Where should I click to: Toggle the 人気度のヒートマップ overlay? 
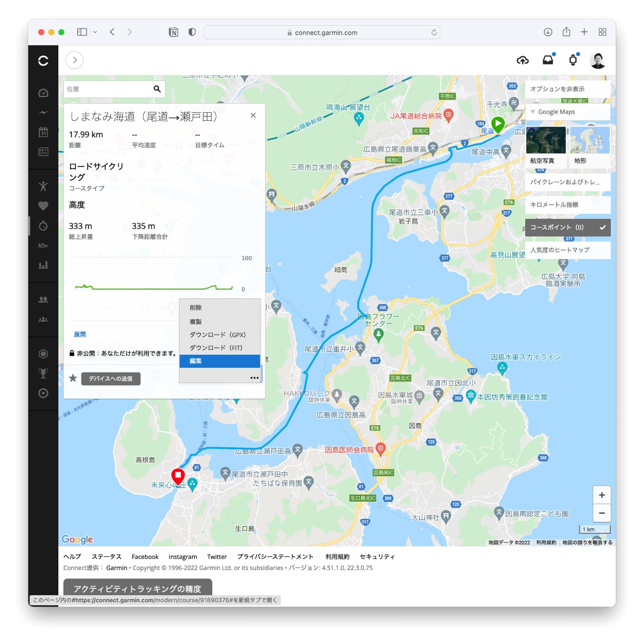point(568,250)
